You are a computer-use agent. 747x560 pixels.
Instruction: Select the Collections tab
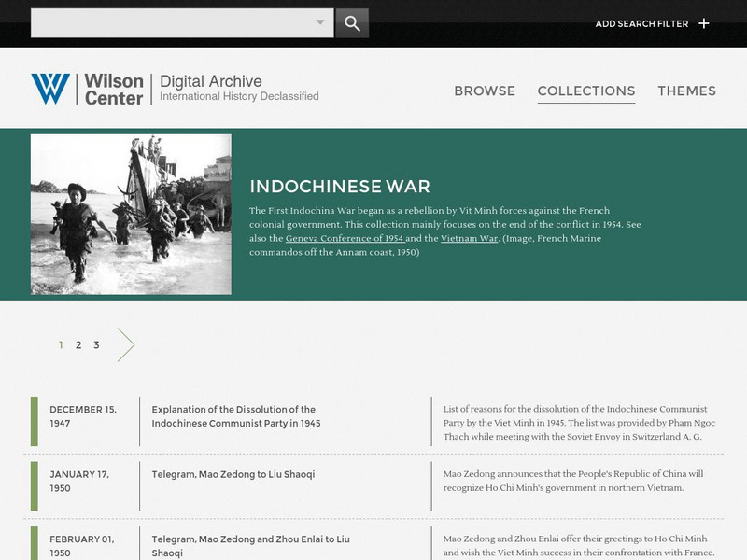coord(586,91)
